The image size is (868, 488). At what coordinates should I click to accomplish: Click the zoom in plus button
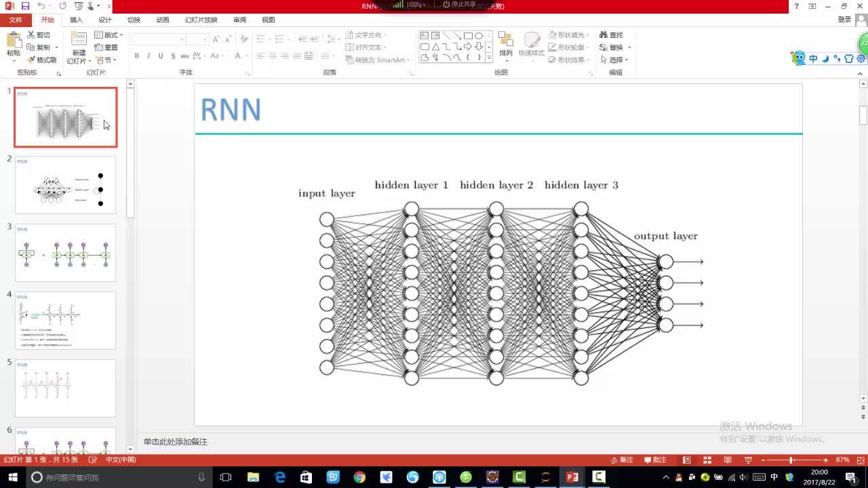[x=825, y=460]
